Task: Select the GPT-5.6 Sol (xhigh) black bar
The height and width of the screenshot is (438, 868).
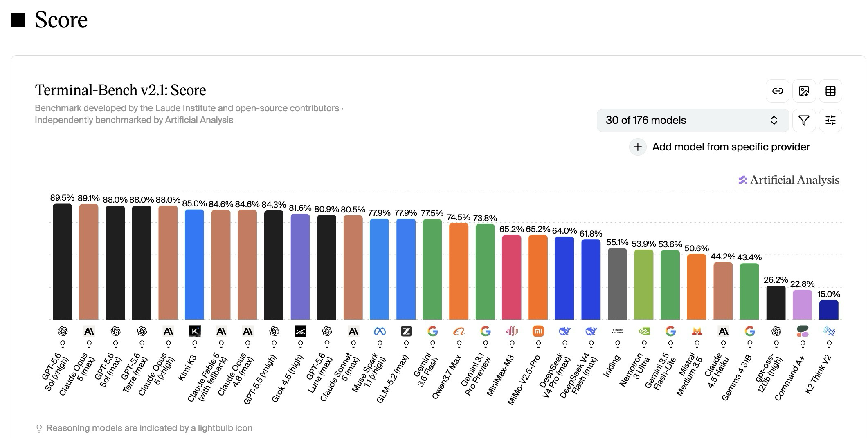Action: pos(62,261)
